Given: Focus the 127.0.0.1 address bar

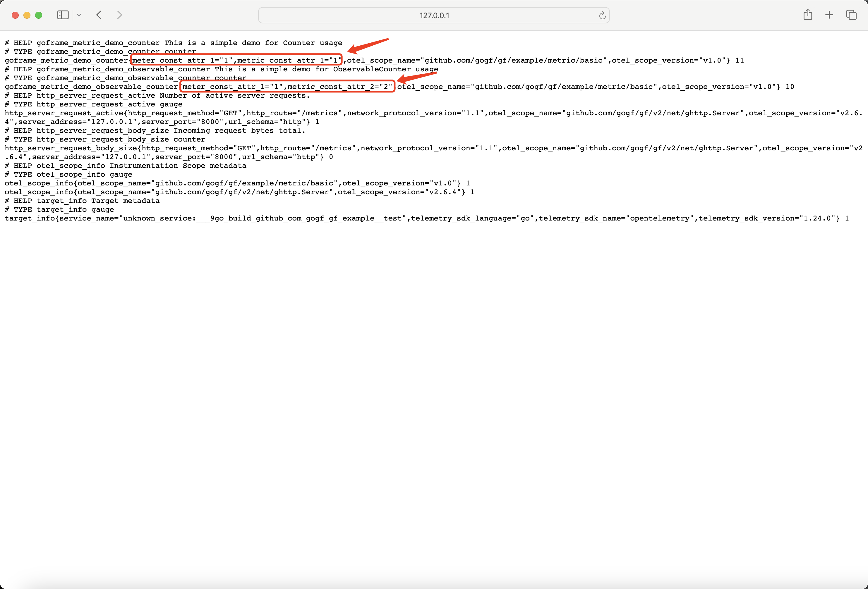Looking at the screenshot, I should point(434,15).
